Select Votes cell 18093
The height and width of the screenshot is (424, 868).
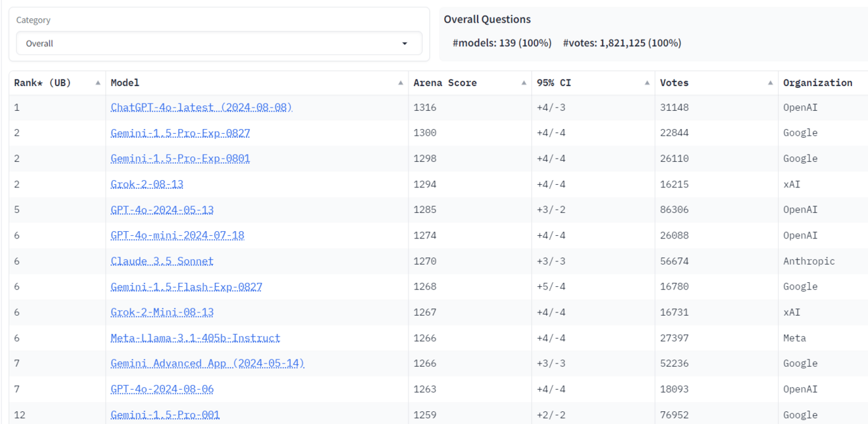click(716, 389)
